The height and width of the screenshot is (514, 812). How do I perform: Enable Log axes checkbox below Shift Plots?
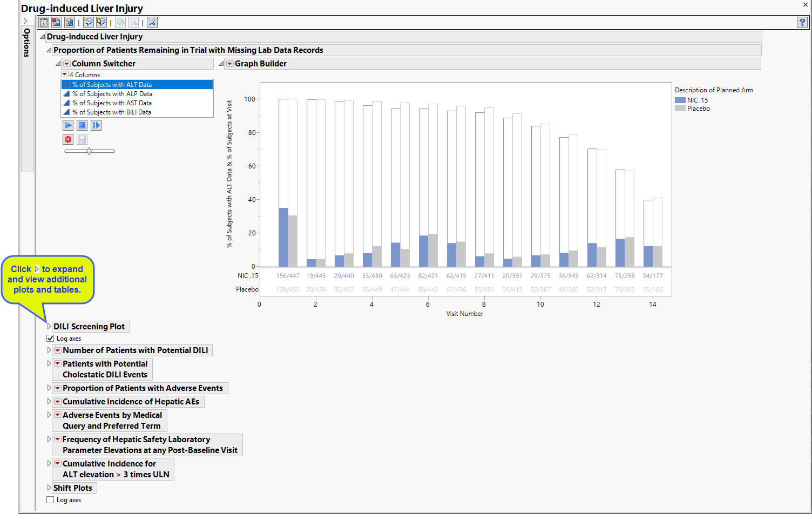[50, 500]
